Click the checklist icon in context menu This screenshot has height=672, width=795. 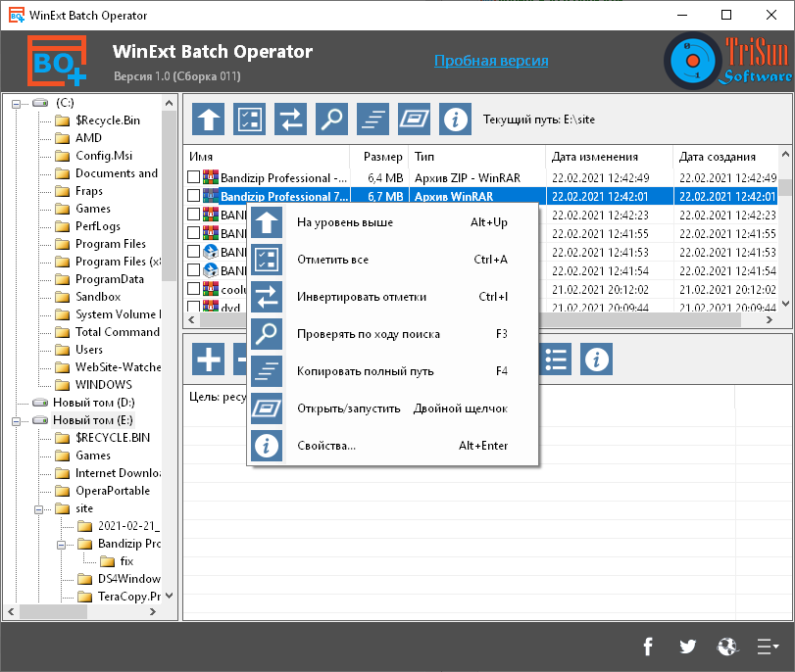click(267, 259)
